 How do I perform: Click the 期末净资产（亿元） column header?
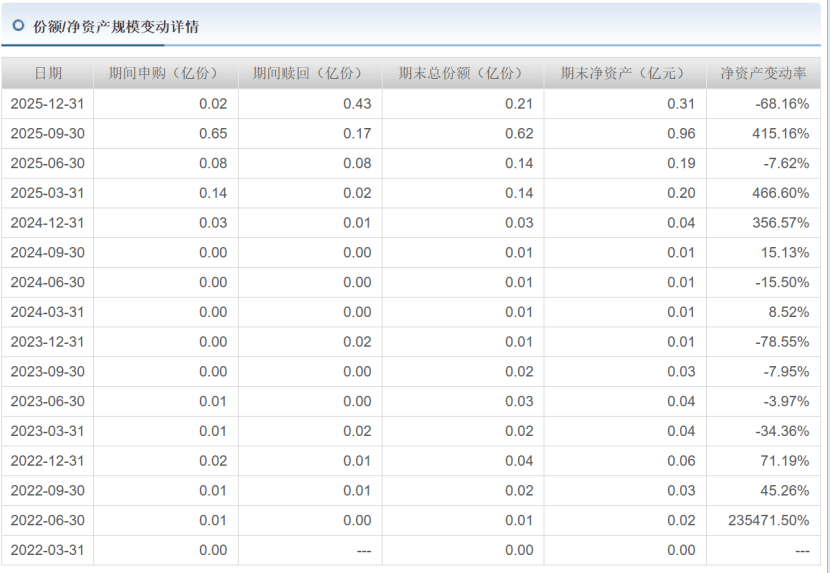tap(624, 73)
